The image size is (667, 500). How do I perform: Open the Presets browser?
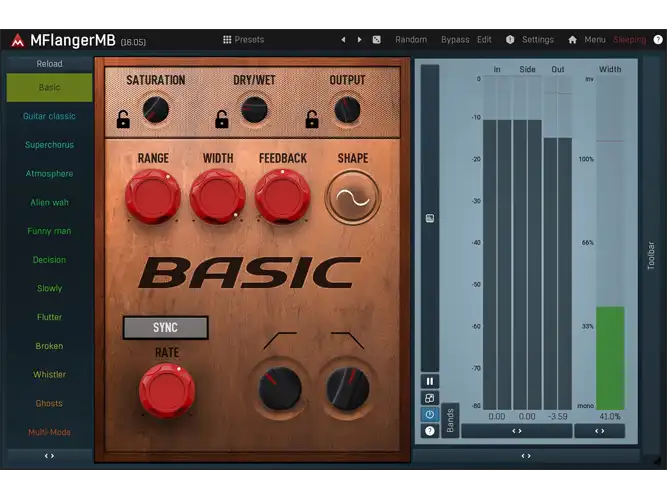tap(243, 40)
